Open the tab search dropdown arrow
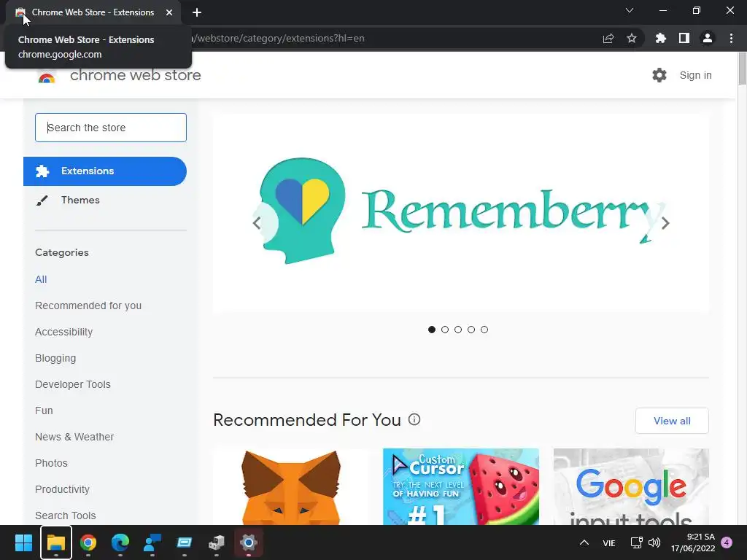The height and width of the screenshot is (560, 747). tap(630, 10)
